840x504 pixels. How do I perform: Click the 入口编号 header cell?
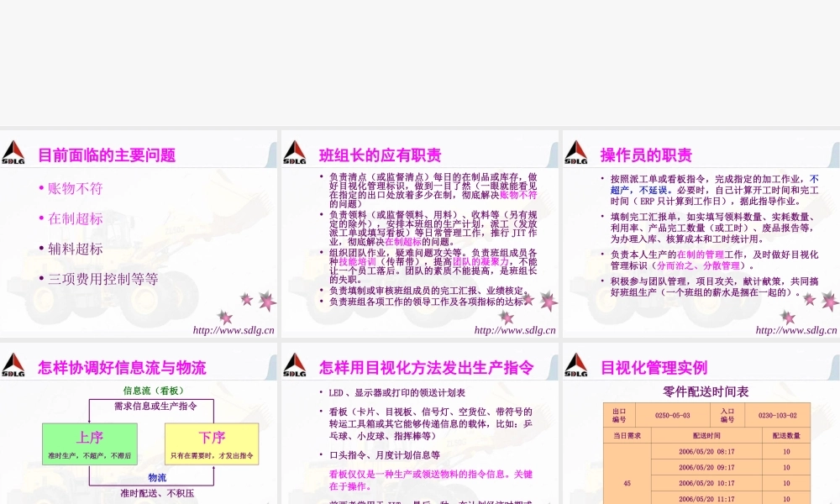(727, 416)
